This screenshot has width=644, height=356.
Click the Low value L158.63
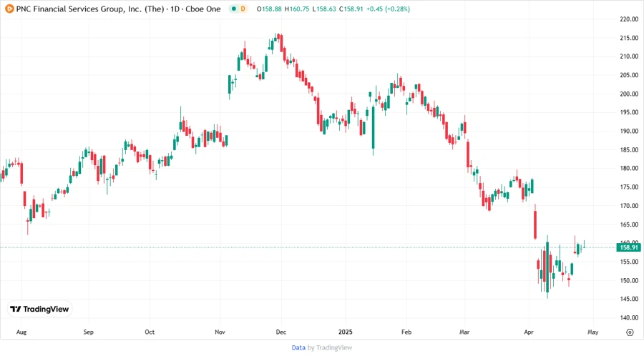[x=324, y=9]
